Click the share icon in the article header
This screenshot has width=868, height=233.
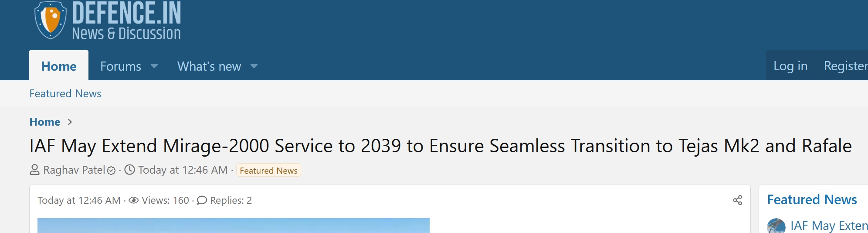[737, 200]
